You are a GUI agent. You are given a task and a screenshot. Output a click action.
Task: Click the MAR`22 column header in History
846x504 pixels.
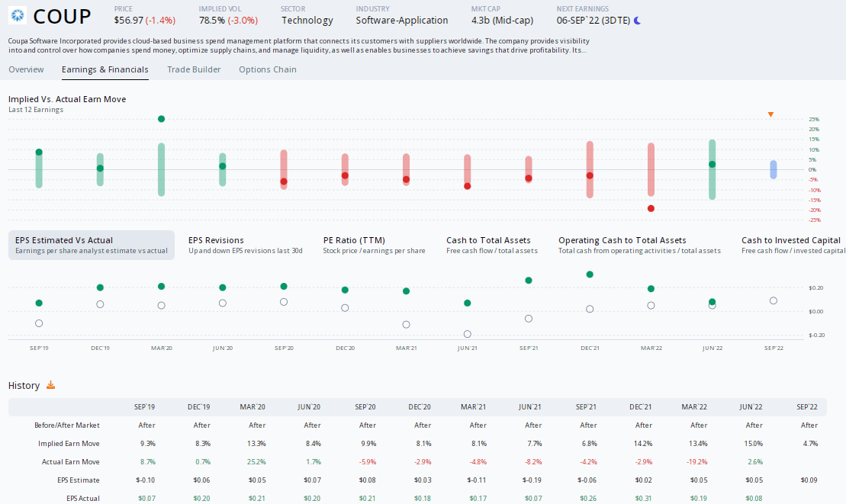(x=694, y=407)
